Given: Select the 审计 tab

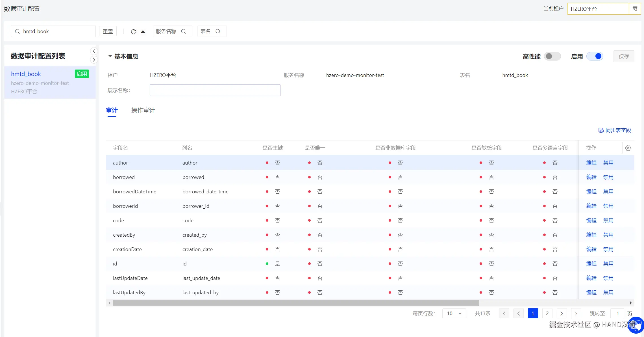Looking at the screenshot, I should (112, 110).
